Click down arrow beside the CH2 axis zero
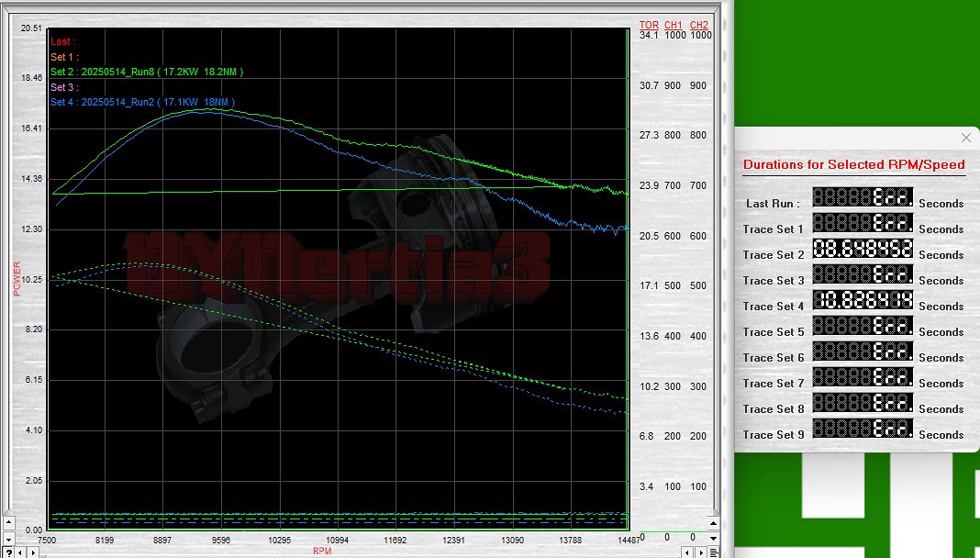 pyautogui.click(x=713, y=538)
